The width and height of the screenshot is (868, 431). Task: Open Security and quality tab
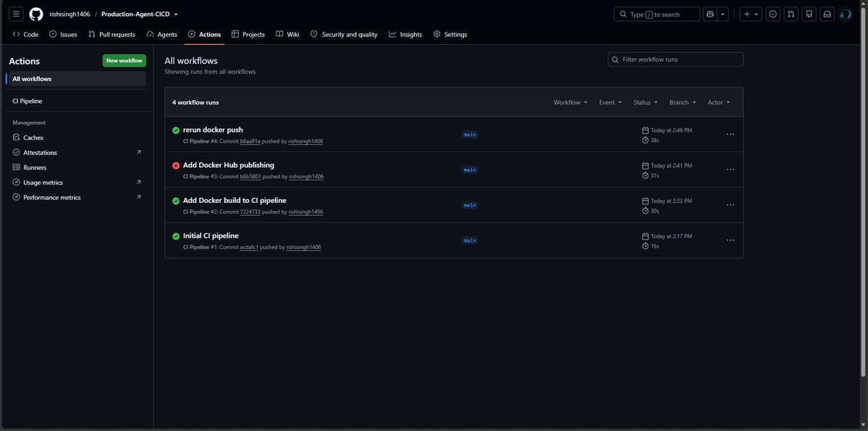click(x=344, y=34)
